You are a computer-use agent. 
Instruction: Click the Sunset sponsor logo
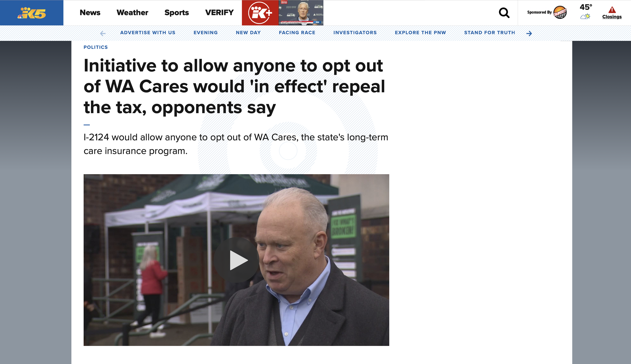(560, 12)
